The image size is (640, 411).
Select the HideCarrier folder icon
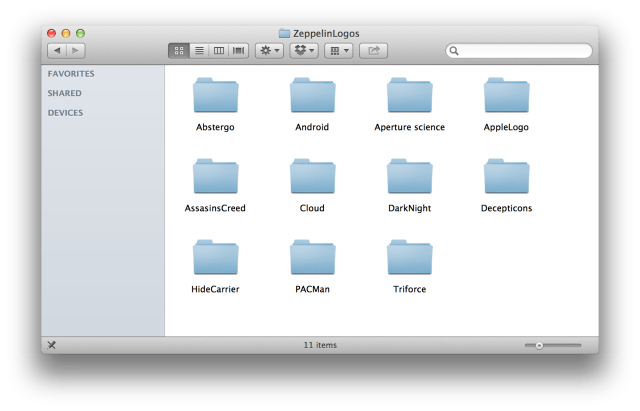click(216, 257)
